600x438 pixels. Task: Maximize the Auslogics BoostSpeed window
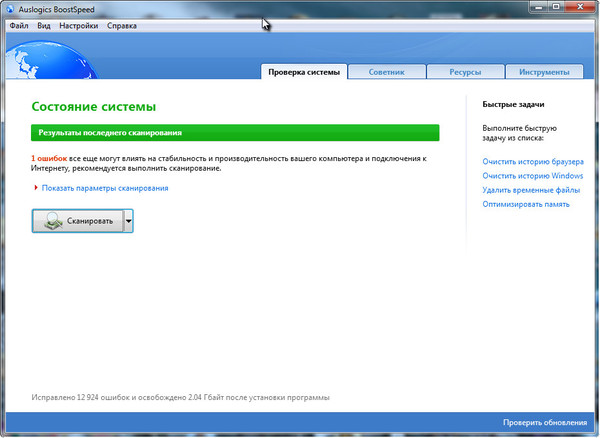point(556,7)
